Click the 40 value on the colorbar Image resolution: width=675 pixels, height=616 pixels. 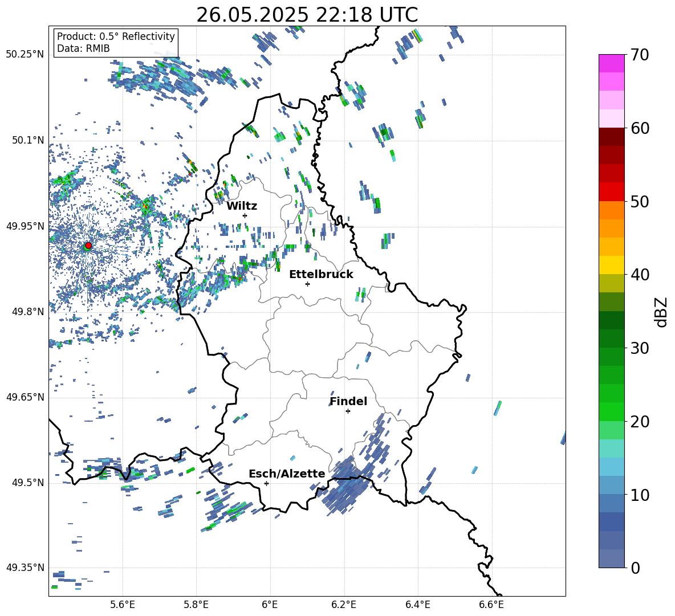640,275
